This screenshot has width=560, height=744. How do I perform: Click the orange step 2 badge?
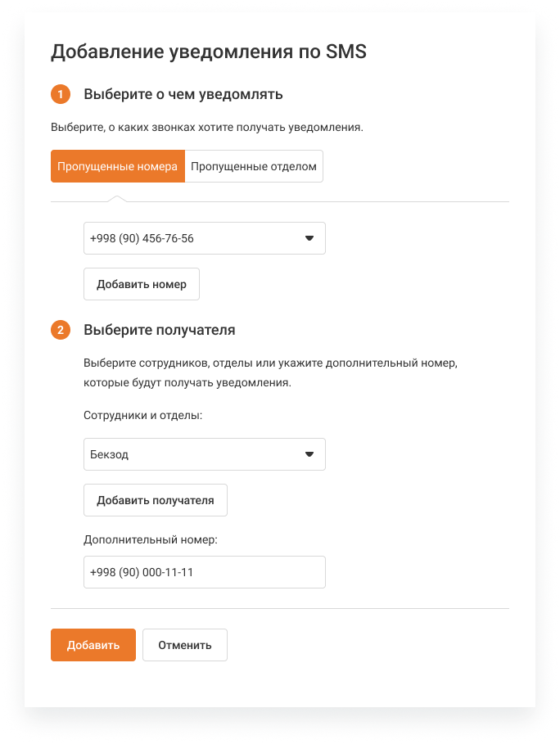click(x=61, y=331)
